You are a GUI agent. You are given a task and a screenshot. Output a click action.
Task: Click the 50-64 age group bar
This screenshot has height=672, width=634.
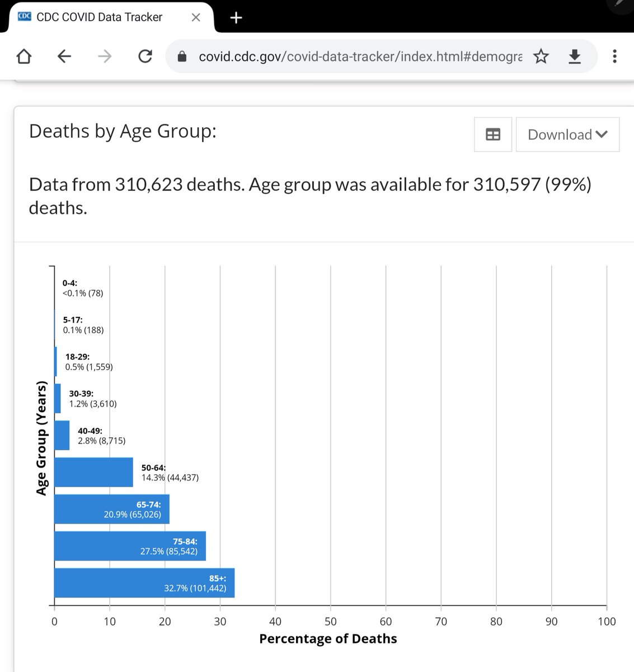pos(93,472)
